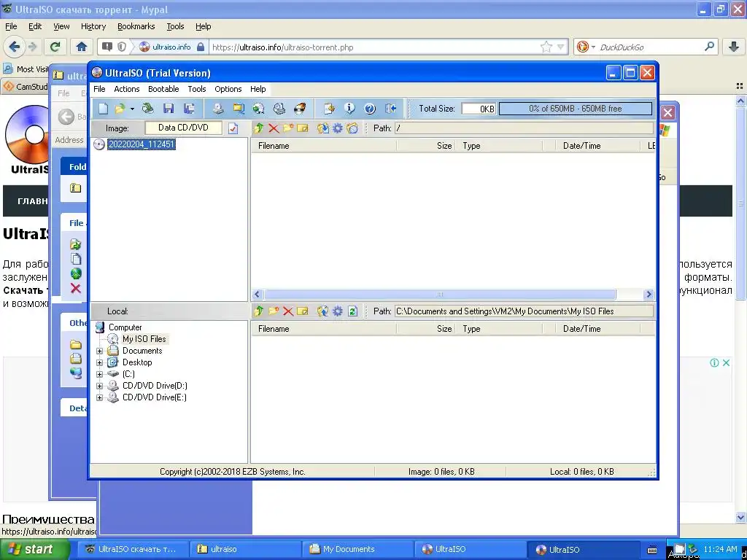747x560 pixels.
Task: Click the blue question mark Help icon
Action: click(x=370, y=109)
